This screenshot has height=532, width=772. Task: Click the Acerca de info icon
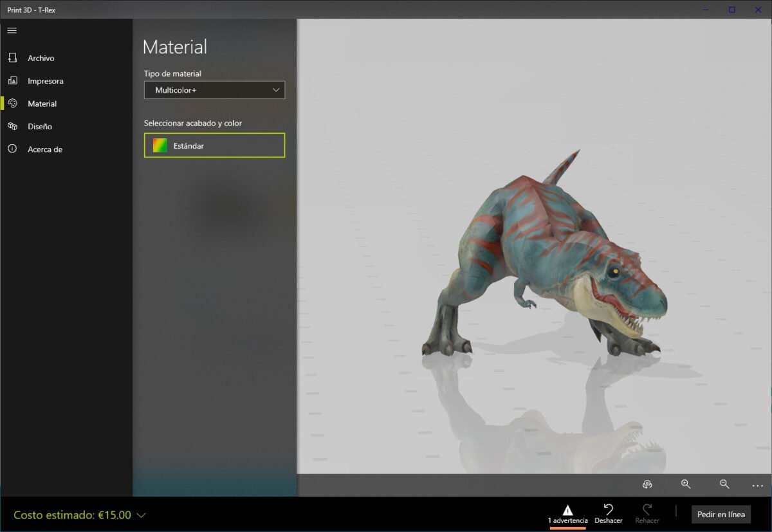12,149
